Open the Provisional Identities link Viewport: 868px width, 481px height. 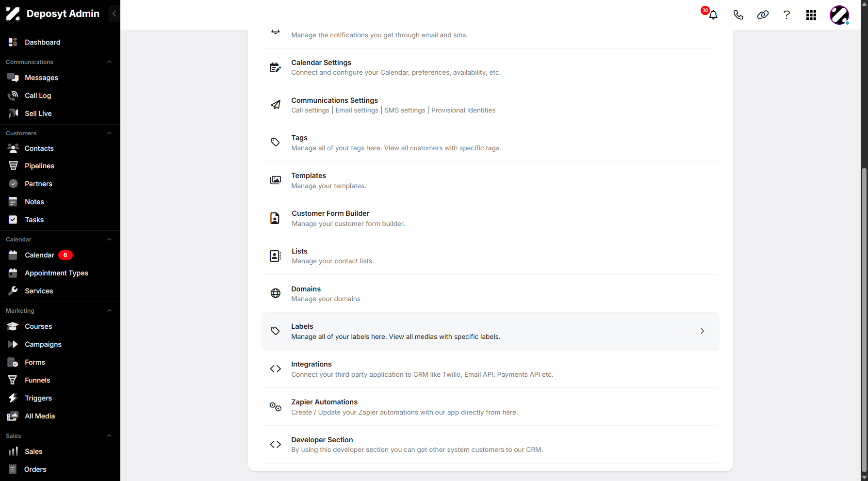coord(463,110)
